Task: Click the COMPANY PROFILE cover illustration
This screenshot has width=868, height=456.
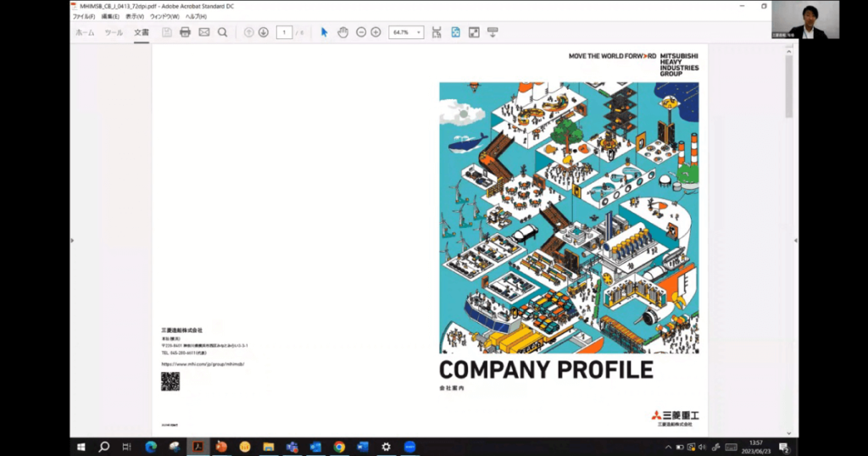Action: click(x=569, y=218)
